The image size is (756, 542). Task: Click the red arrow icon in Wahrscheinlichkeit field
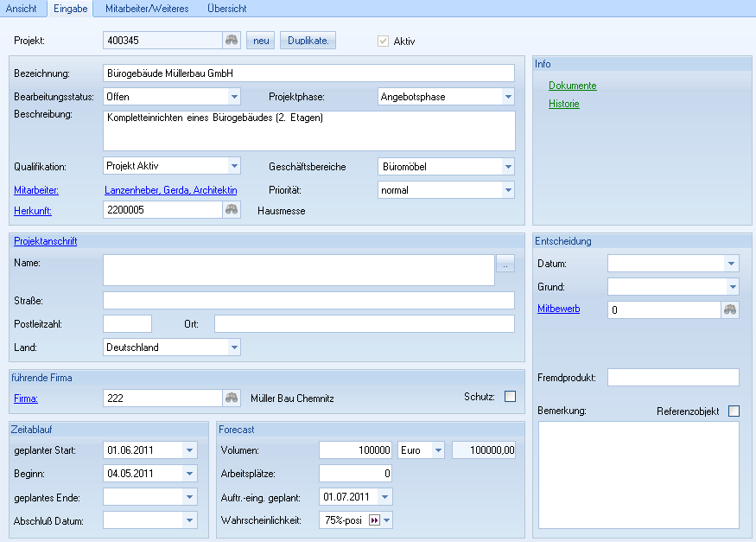click(375, 520)
